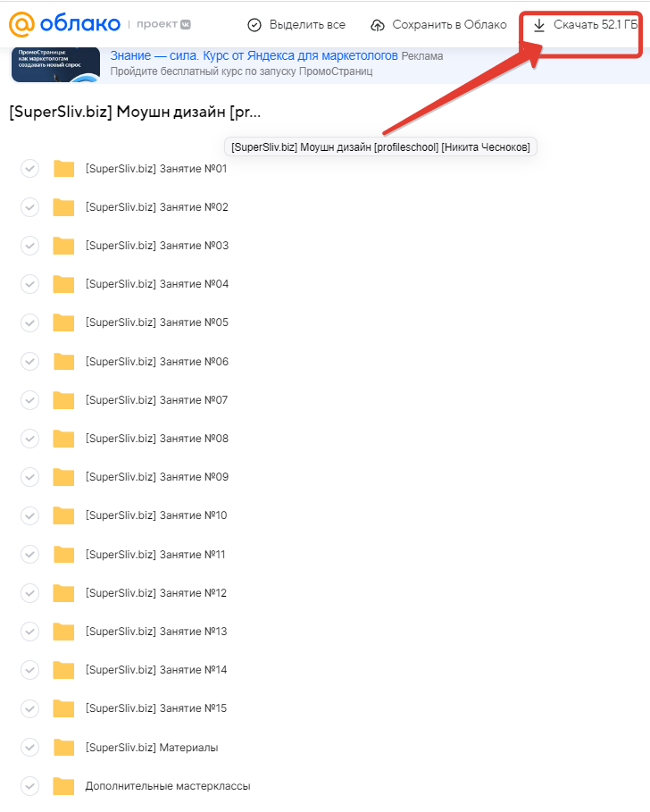
Task: Click folder icon of Занятие №12
Action: tap(63, 592)
